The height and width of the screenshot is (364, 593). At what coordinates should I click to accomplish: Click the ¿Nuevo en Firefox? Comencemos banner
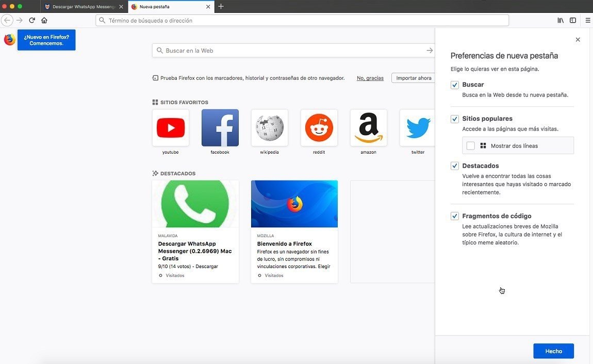pos(46,40)
